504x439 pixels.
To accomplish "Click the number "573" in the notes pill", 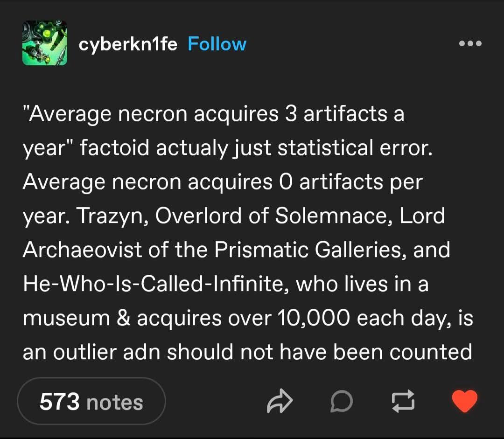I will tap(59, 402).
